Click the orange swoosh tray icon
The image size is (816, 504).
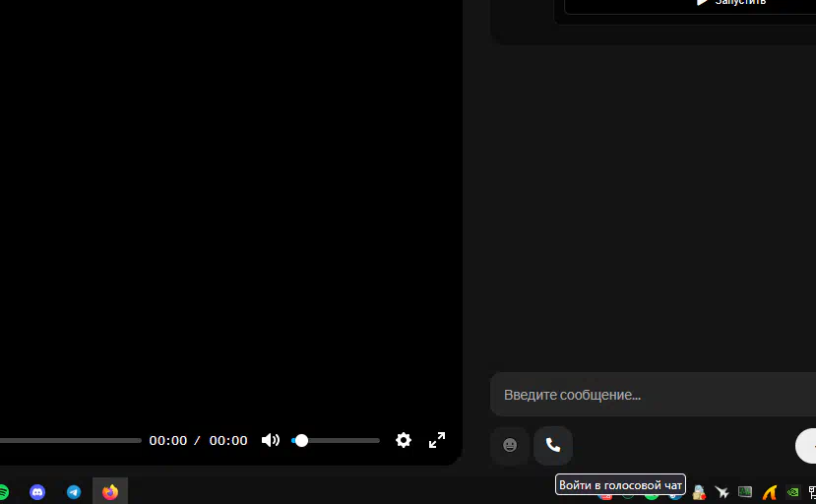point(770,492)
